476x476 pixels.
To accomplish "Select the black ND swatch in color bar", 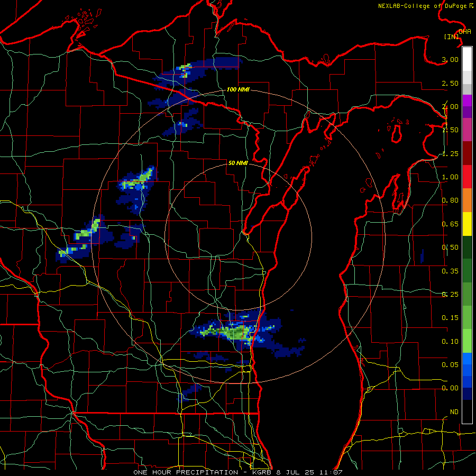I will 467,411.
